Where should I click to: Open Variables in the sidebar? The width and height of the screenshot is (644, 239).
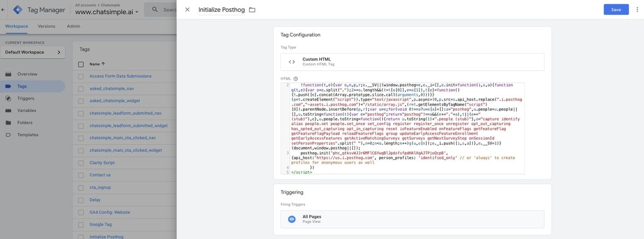pyautogui.click(x=26, y=111)
